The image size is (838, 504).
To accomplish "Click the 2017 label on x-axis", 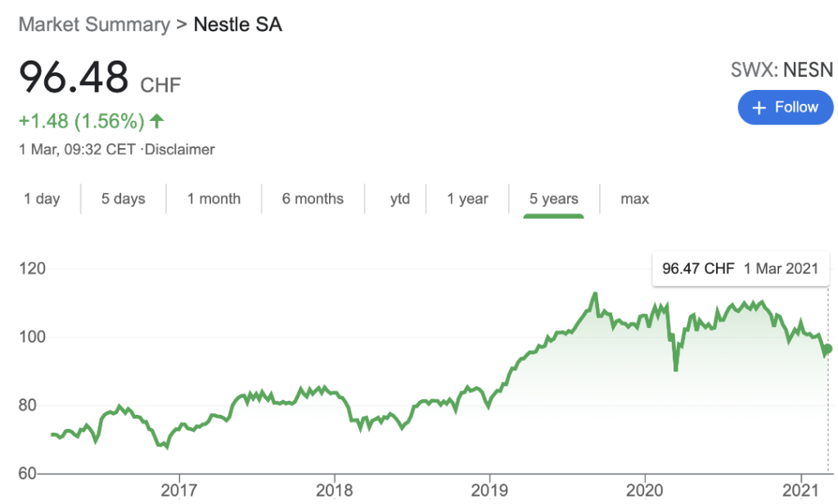I will tap(178, 490).
